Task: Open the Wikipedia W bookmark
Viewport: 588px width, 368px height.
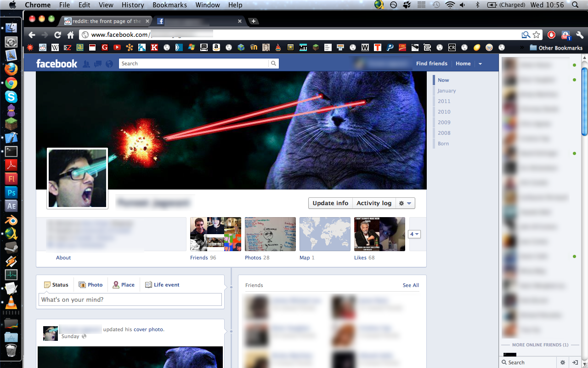Action: (55, 47)
